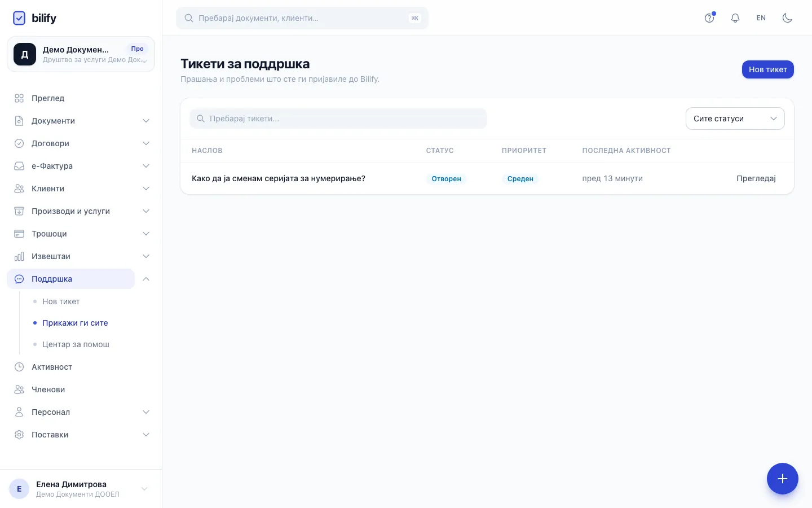Click the Среден priority badge
The image size is (812, 508).
pos(520,179)
